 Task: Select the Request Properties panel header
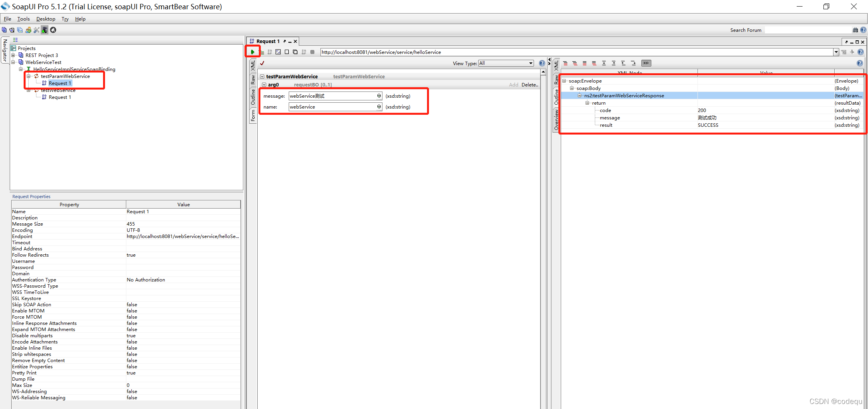tap(31, 197)
